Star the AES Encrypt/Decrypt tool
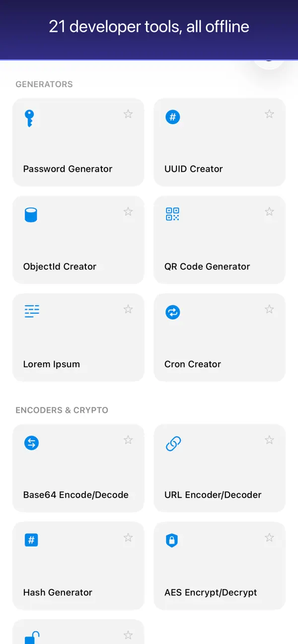 coord(269,537)
